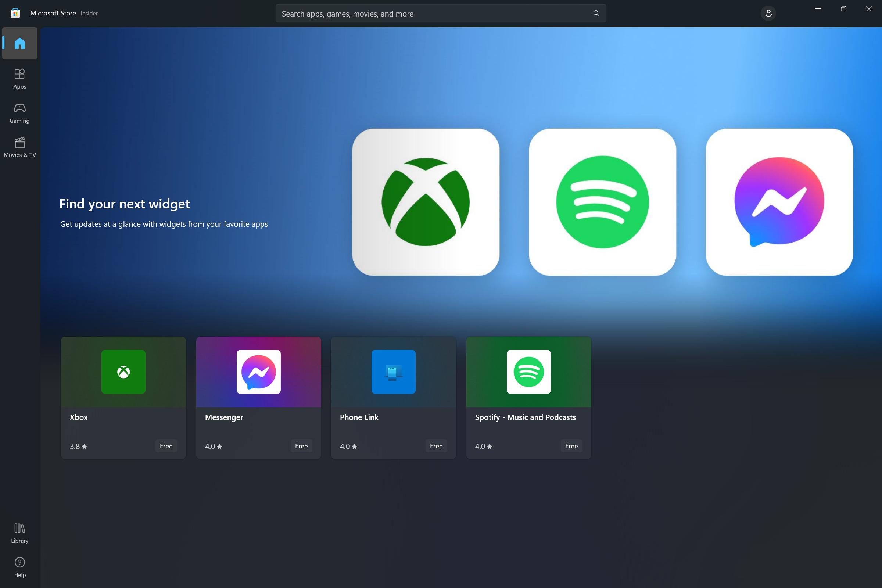
Task: Open the Microsoft Store Library
Action: (x=20, y=533)
